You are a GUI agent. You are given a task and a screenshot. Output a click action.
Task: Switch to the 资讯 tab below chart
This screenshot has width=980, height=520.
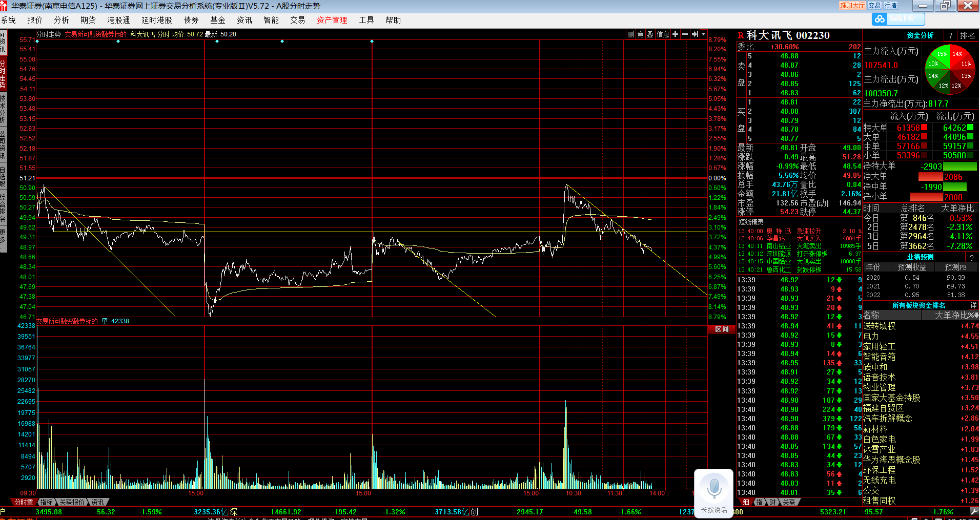pos(97,502)
